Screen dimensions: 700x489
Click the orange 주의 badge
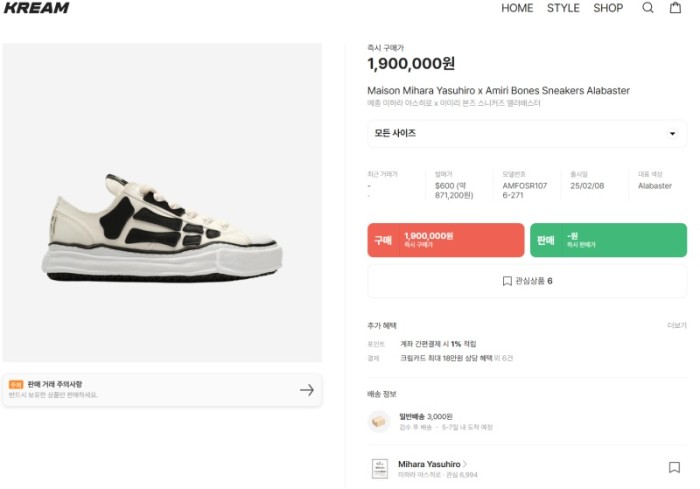[x=16, y=384]
